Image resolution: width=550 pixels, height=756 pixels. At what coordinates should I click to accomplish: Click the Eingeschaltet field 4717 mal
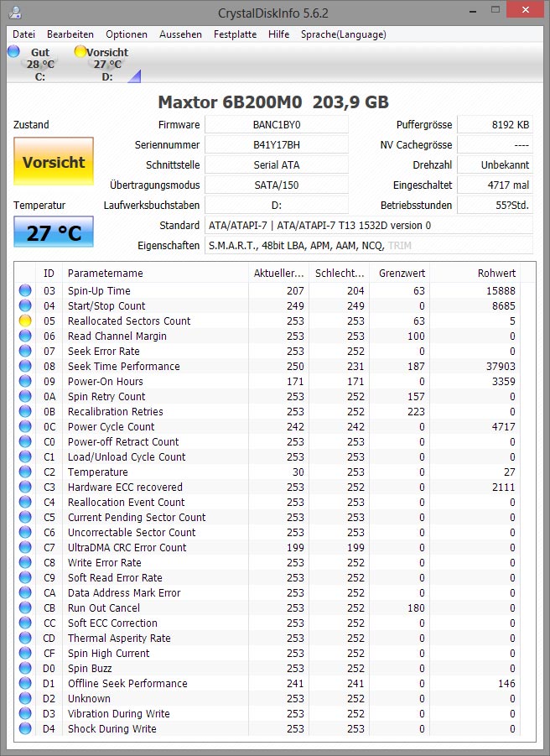pyautogui.click(x=495, y=185)
